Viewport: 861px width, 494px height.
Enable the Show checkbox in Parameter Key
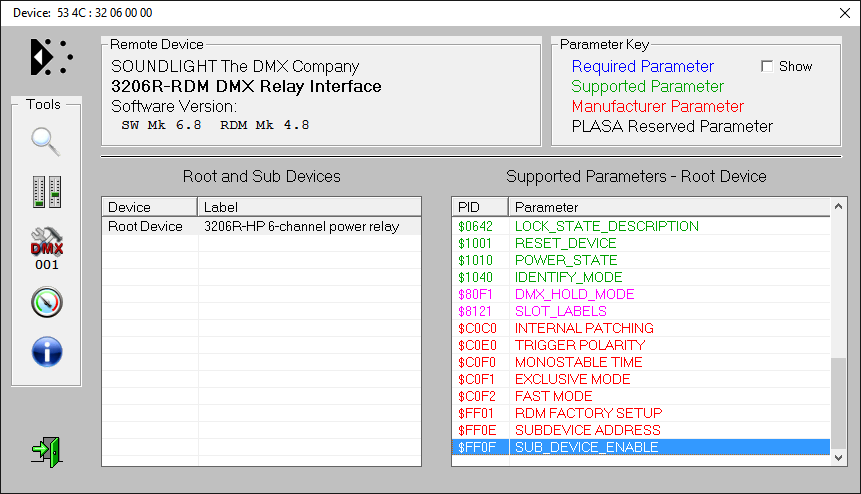coord(767,67)
